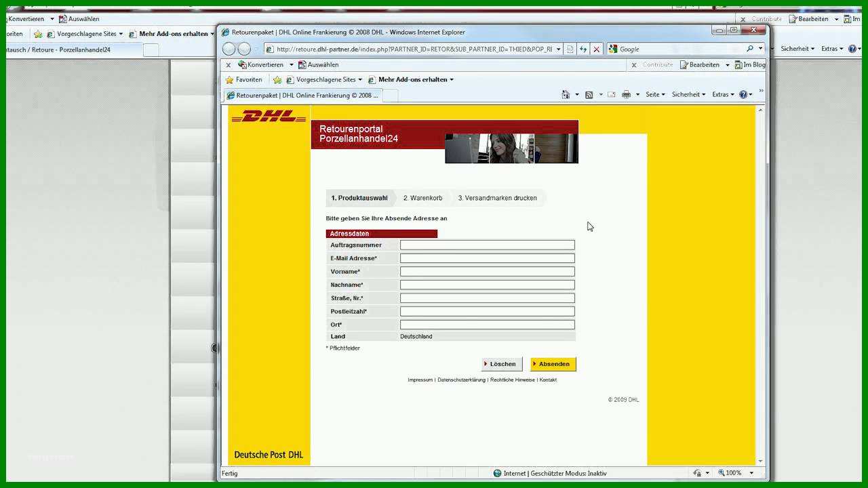Stop loading with the red X icon
The height and width of the screenshot is (488, 868).
click(x=596, y=49)
